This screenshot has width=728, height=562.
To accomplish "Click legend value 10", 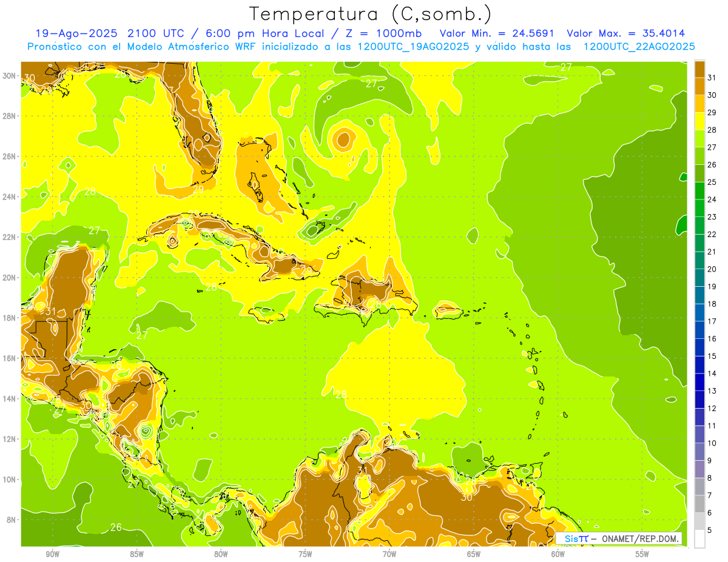I will (712, 443).
